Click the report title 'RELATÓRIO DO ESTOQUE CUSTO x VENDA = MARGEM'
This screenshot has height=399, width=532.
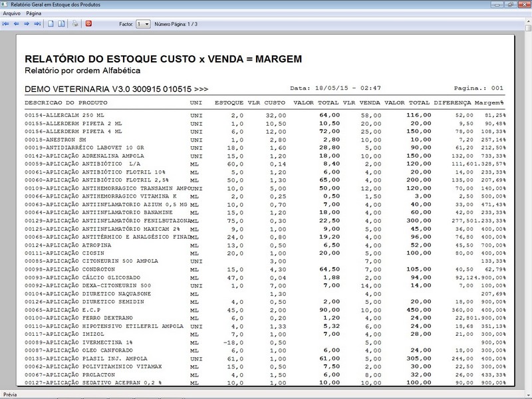pyautogui.click(x=163, y=59)
